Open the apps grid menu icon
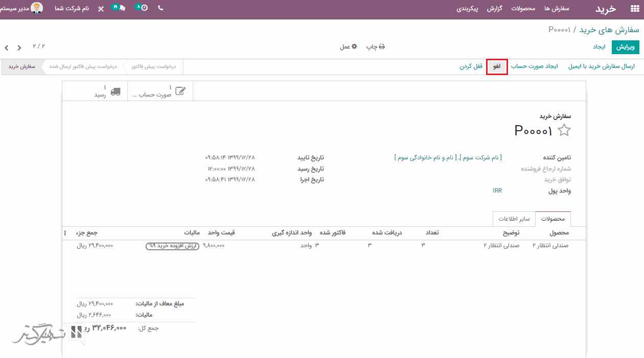 pos(634,9)
